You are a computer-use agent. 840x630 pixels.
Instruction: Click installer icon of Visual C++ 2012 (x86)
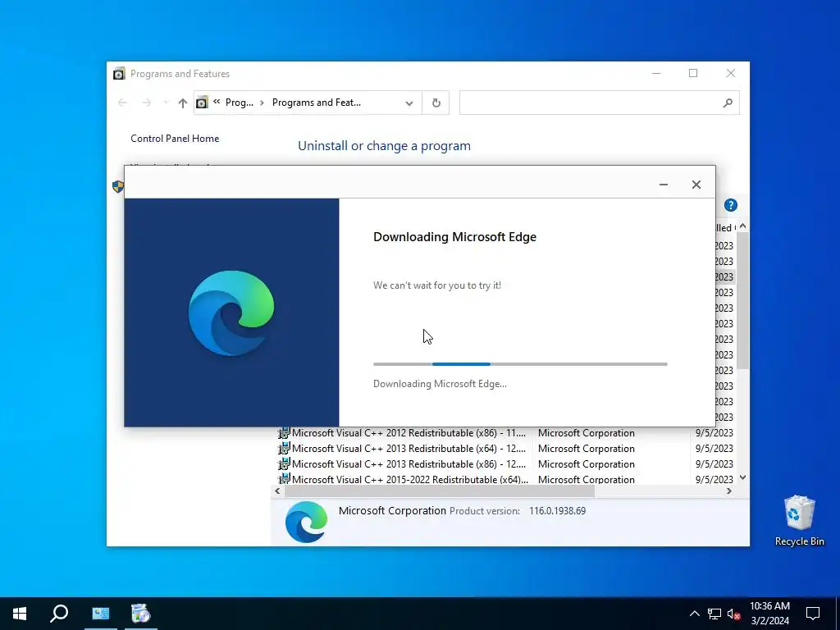tap(283, 433)
